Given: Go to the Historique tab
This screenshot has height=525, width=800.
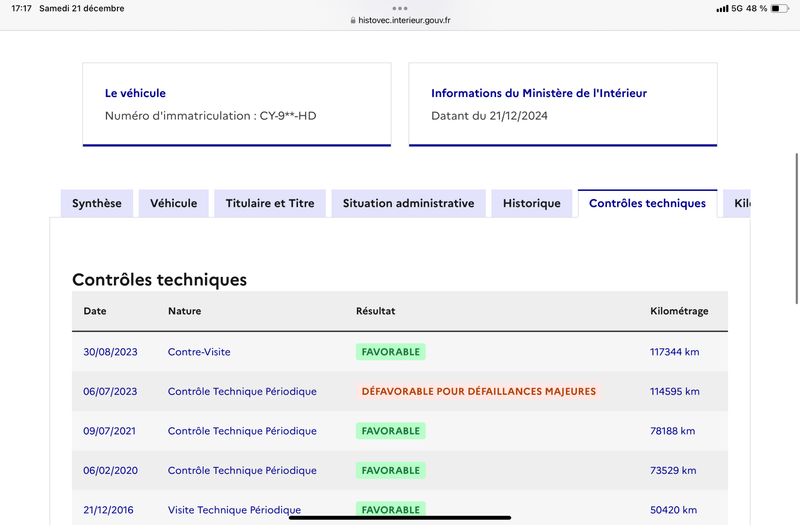Looking at the screenshot, I should [532, 203].
